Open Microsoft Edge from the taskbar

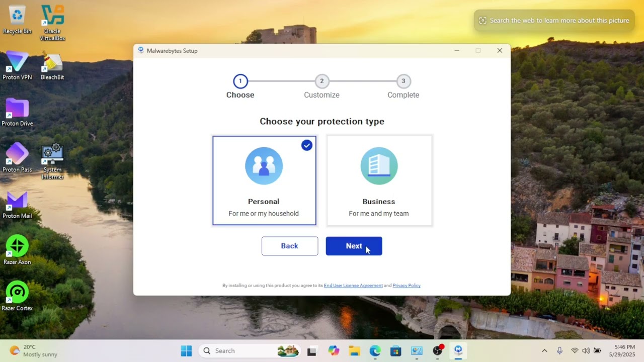pyautogui.click(x=375, y=351)
